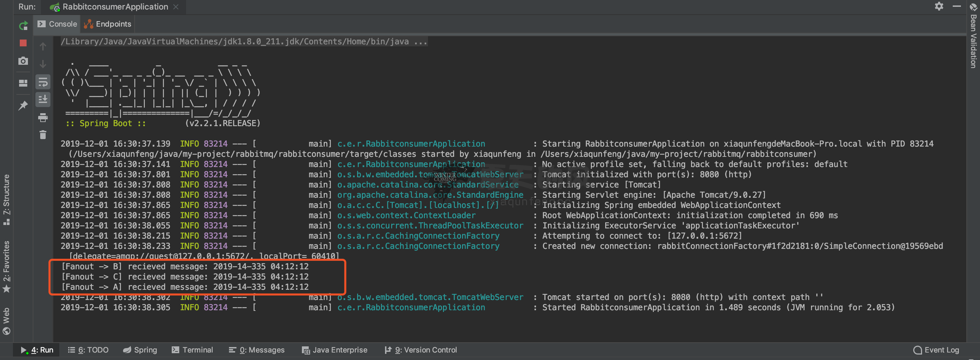980x360 pixels.
Task: Click the 'Created new connection' log message
Action: click(742, 246)
